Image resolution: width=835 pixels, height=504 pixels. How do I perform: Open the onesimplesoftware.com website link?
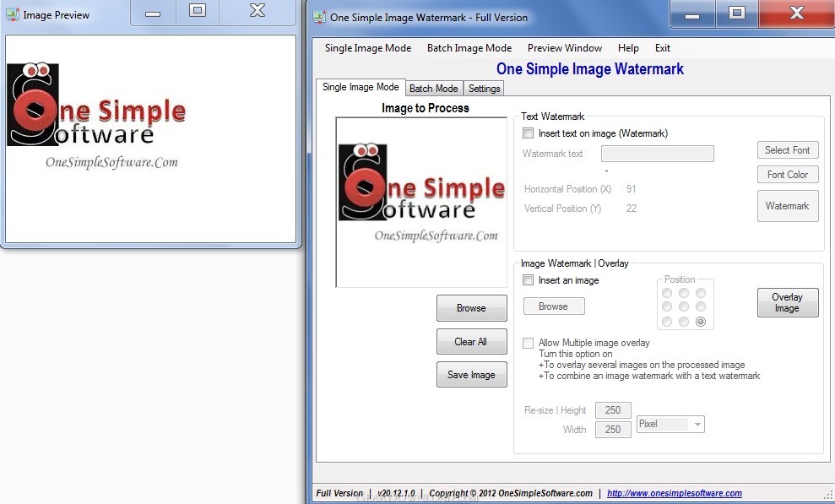tap(675, 493)
